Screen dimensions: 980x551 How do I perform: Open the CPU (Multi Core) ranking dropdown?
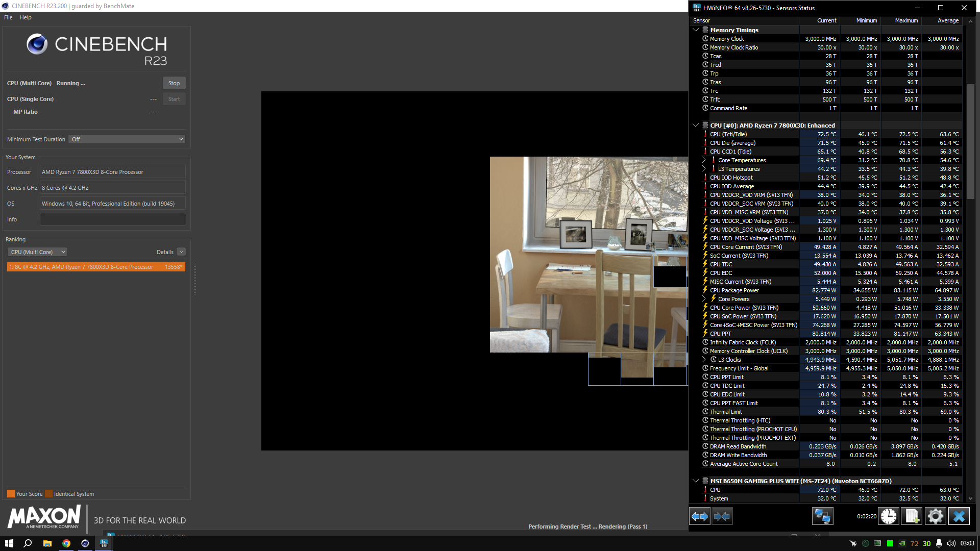click(37, 252)
